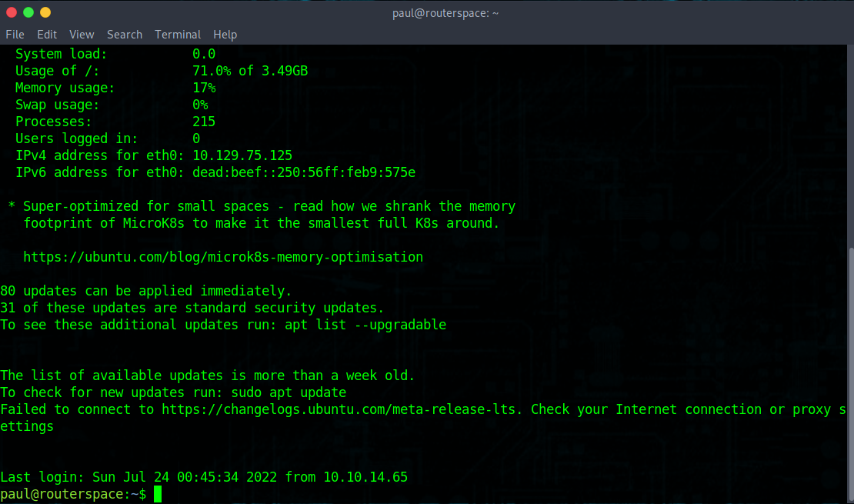Open the Search menu
The image size is (854, 504).
click(125, 34)
